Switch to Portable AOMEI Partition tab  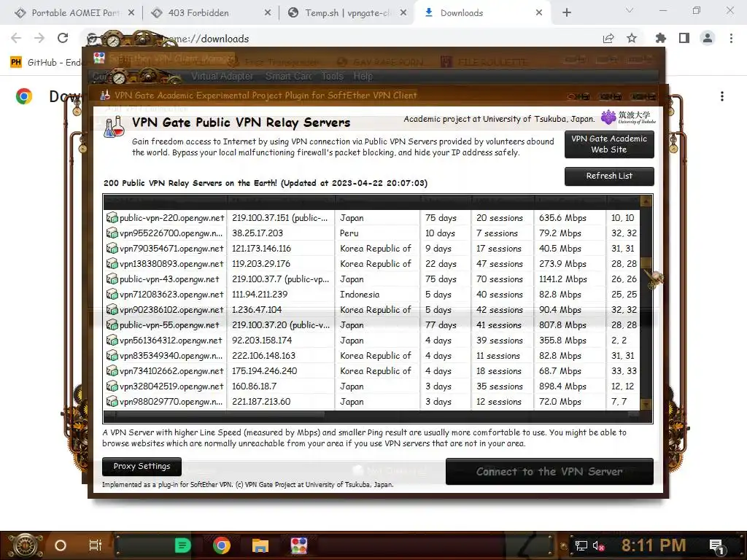tap(74, 13)
